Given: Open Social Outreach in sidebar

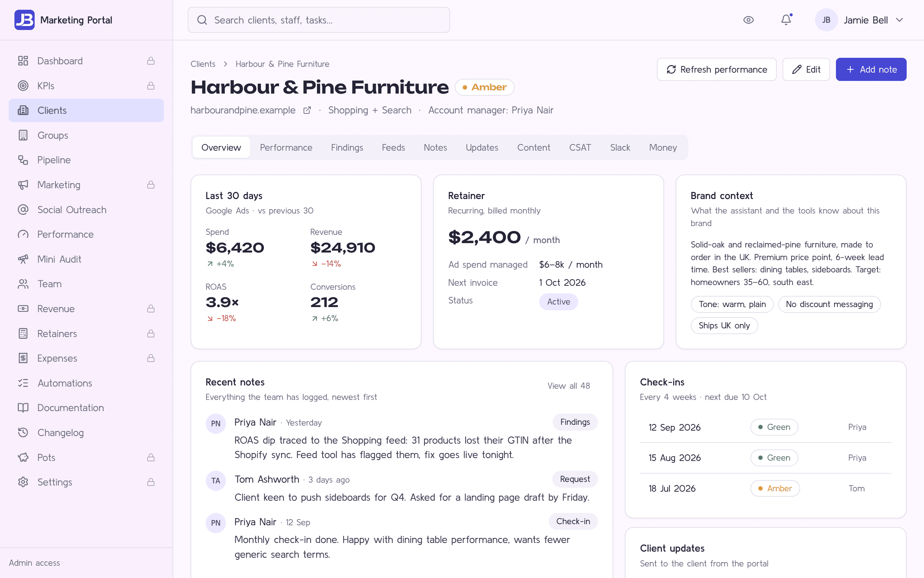Looking at the screenshot, I should coord(86,210).
